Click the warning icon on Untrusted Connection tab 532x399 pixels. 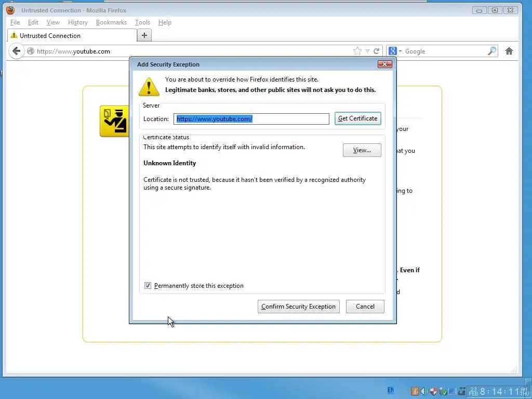tap(14, 35)
